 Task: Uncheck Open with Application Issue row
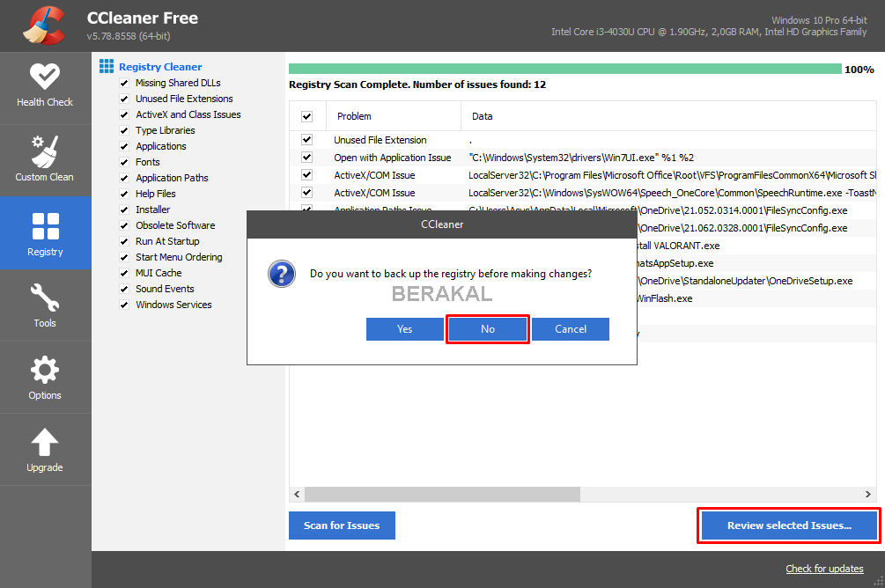pyautogui.click(x=307, y=157)
